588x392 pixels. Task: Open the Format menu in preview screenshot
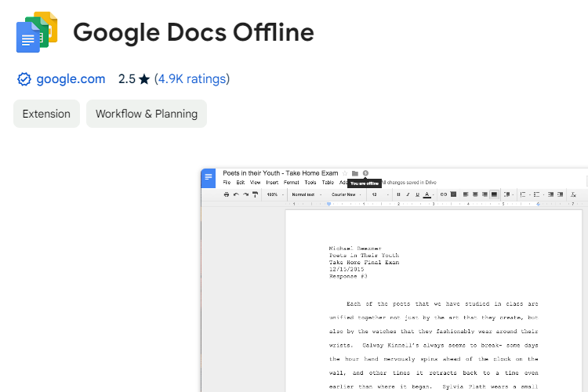(292, 183)
